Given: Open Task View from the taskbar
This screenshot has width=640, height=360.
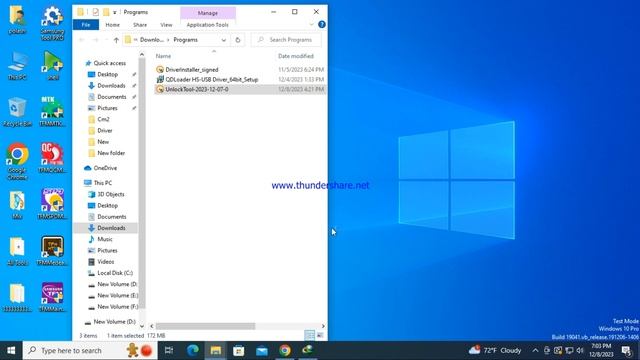Looking at the screenshot, I should pyautogui.click(x=169, y=350).
